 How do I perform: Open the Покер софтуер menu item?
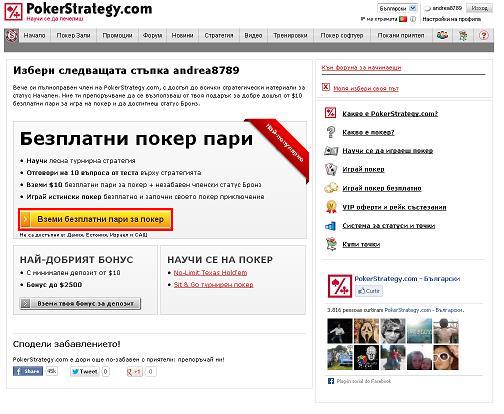pos(342,35)
